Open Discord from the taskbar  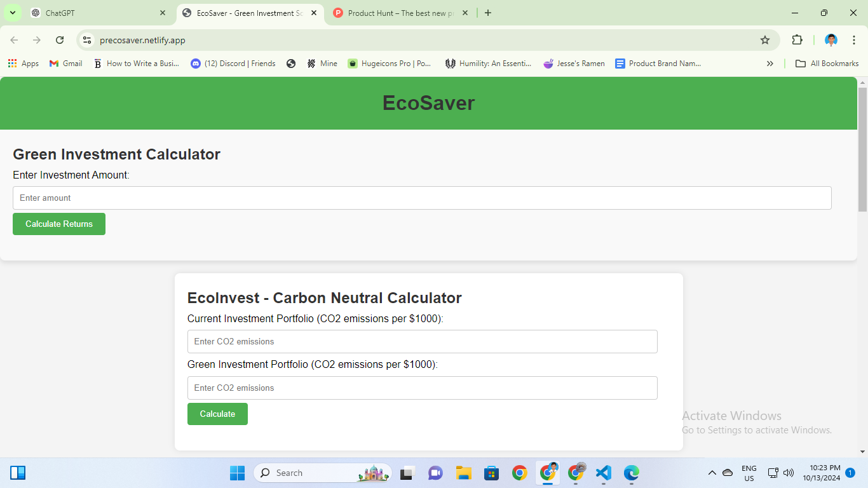point(435,473)
